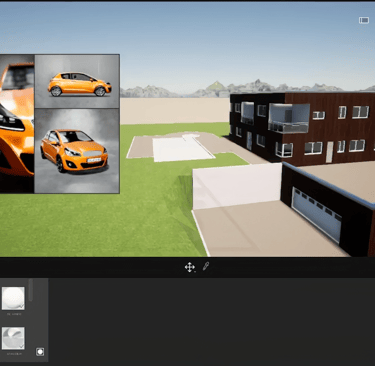Screen dimensions: 375x366
Task: Click the large close-up orange car image
Action: [x=17, y=124]
